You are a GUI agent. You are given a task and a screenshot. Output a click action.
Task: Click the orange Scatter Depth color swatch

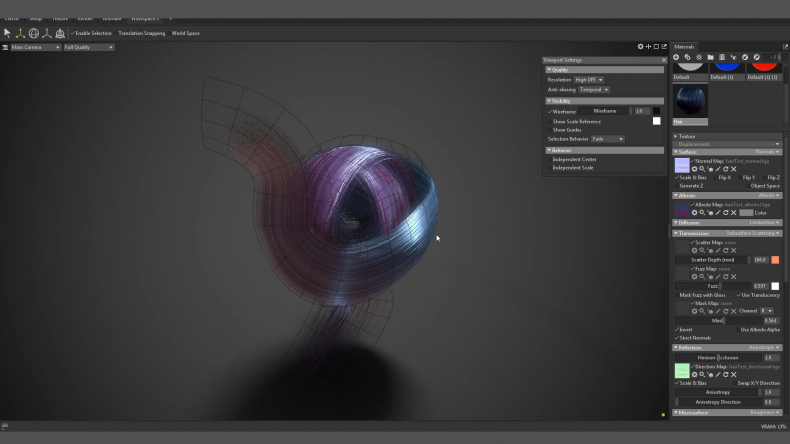(775, 260)
